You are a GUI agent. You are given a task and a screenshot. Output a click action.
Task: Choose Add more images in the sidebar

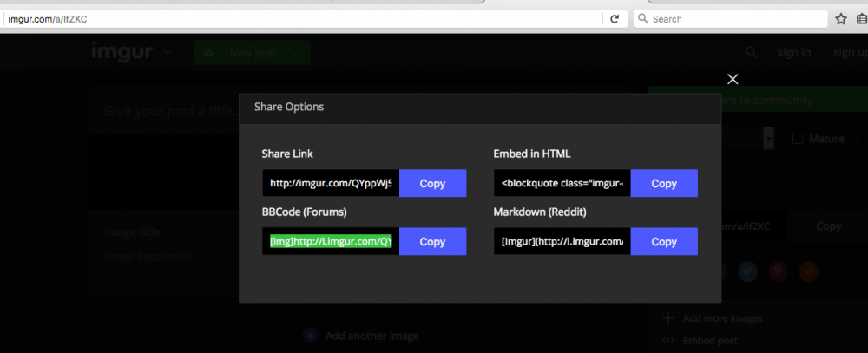[713, 318]
